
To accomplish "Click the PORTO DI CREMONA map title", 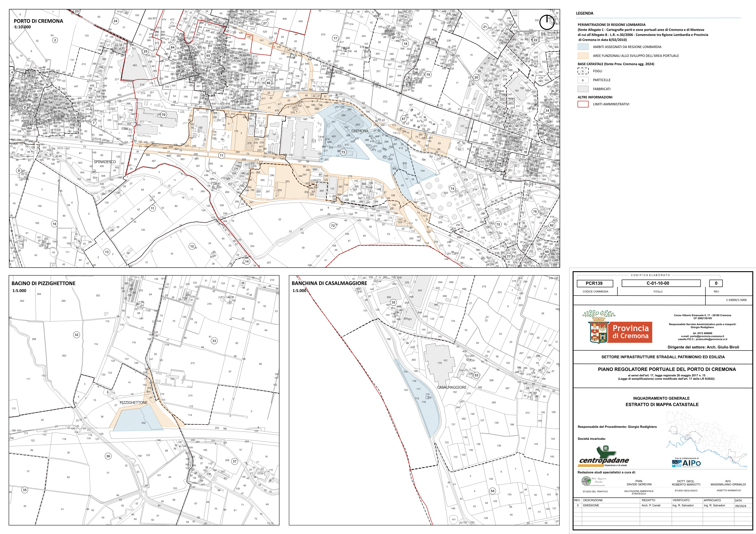I will point(38,21).
